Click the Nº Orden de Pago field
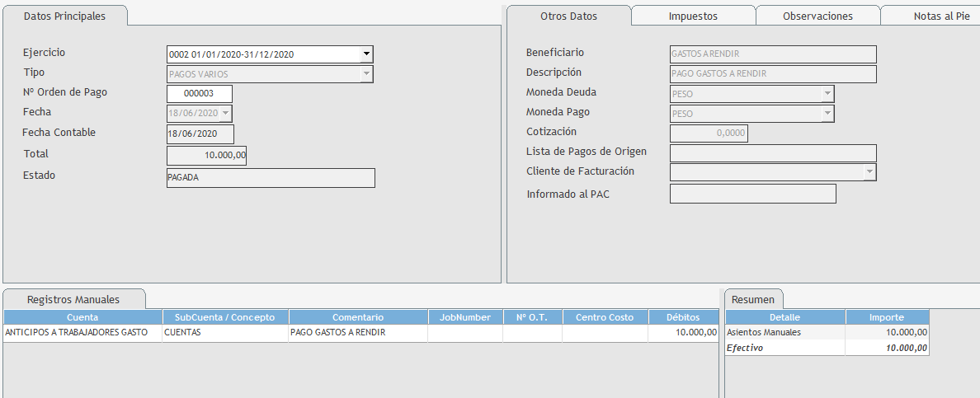The height and width of the screenshot is (398, 980). pos(199,94)
